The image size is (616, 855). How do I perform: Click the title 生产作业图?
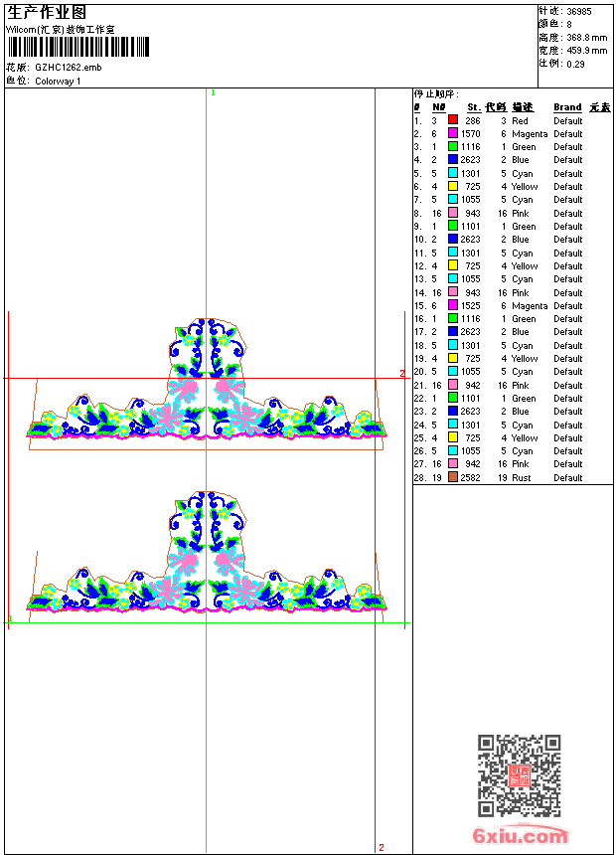pos(47,13)
